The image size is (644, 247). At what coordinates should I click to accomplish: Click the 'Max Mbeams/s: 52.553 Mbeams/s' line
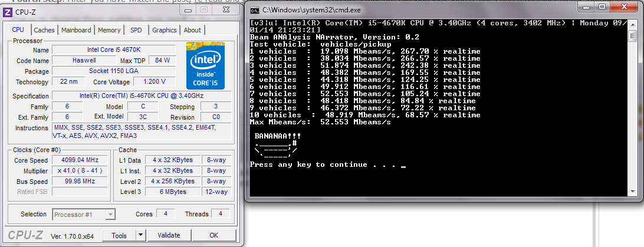[320, 122]
